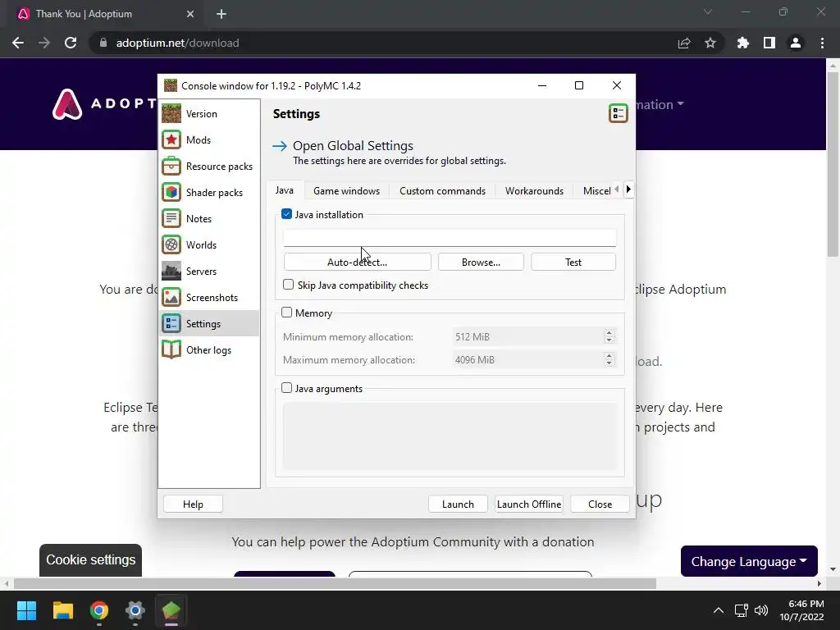Close the Thank You Adoptium tab
This screenshot has height=630, width=840.
pyautogui.click(x=190, y=14)
